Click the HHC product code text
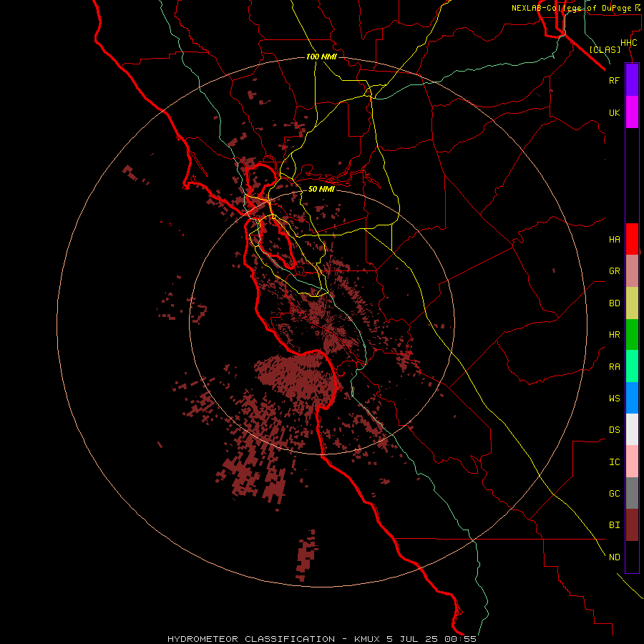Screen dimensions: 644x644 coord(628,43)
